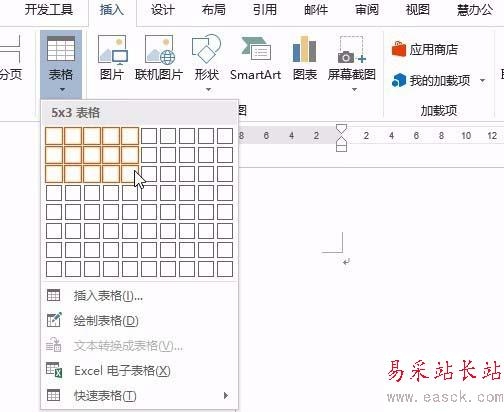Switch to the 引用 tab
Viewport: 504px width, 412px height.
click(x=265, y=10)
